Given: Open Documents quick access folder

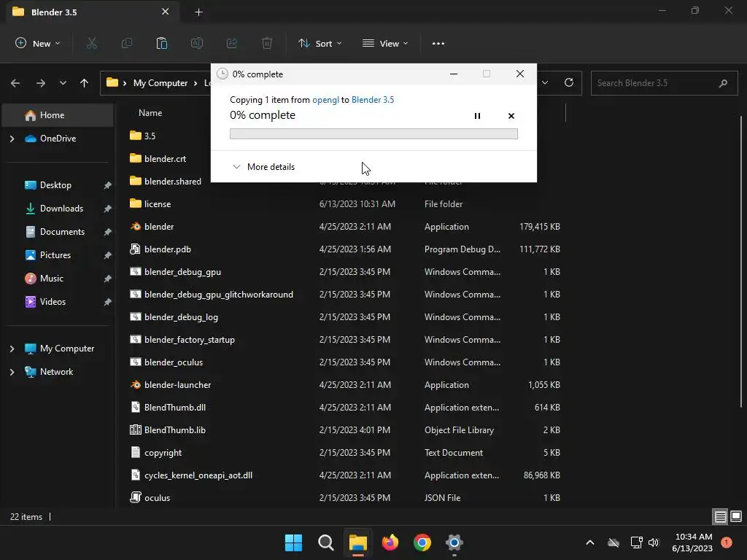Looking at the screenshot, I should (x=62, y=232).
